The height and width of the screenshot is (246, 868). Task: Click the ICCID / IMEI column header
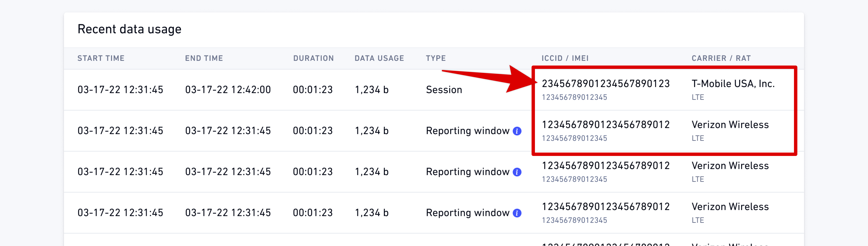[x=565, y=58]
